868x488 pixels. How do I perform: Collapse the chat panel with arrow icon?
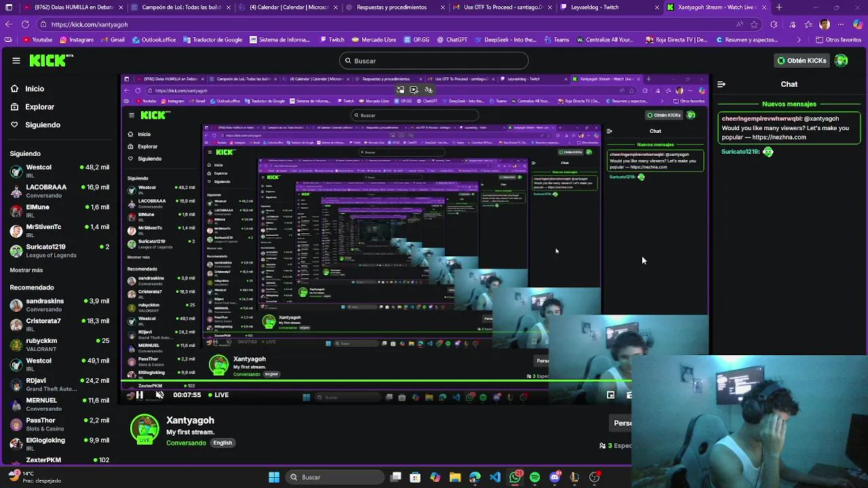(721, 84)
